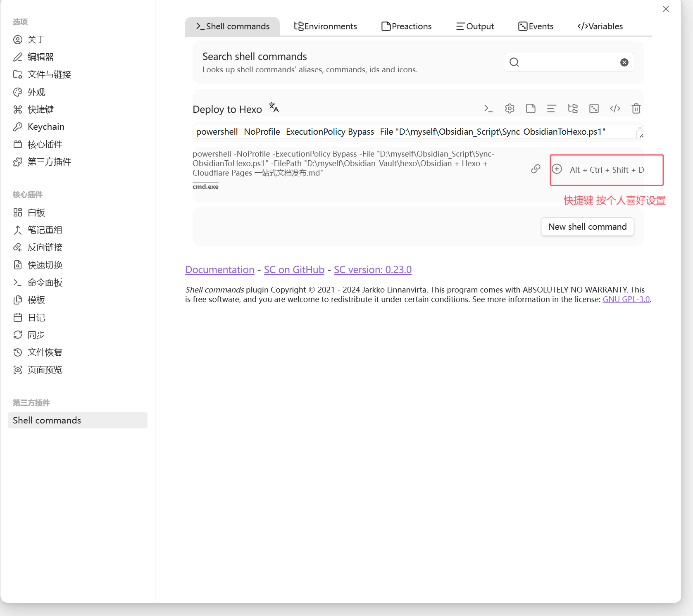Switch to the Environments tab
693x616 pixels.
pyautogui.click(x=325, y=26)
